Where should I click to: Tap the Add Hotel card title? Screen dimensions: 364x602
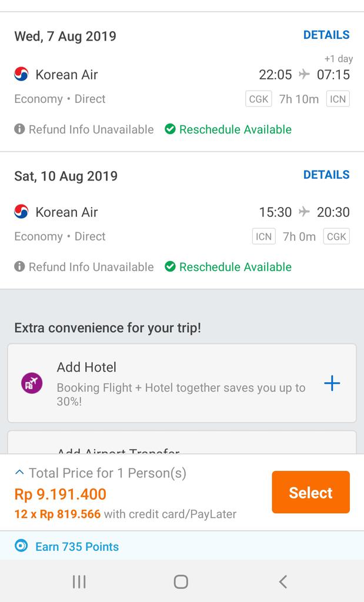point(86,367)
